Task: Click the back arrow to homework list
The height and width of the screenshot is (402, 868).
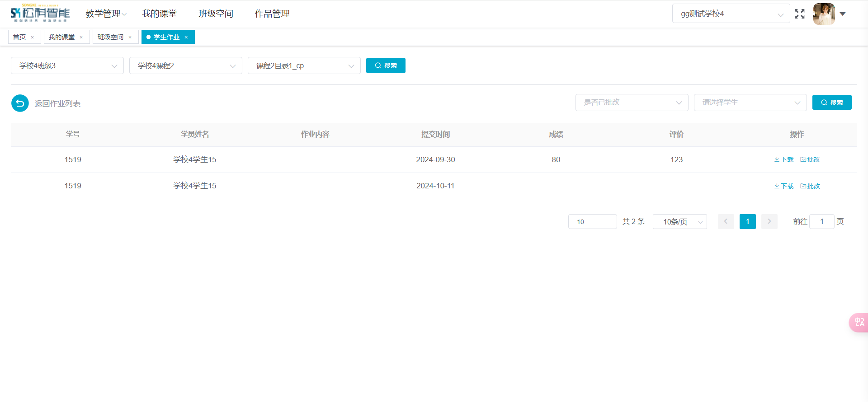Action: pyautogui.click(x=20, y=103)
